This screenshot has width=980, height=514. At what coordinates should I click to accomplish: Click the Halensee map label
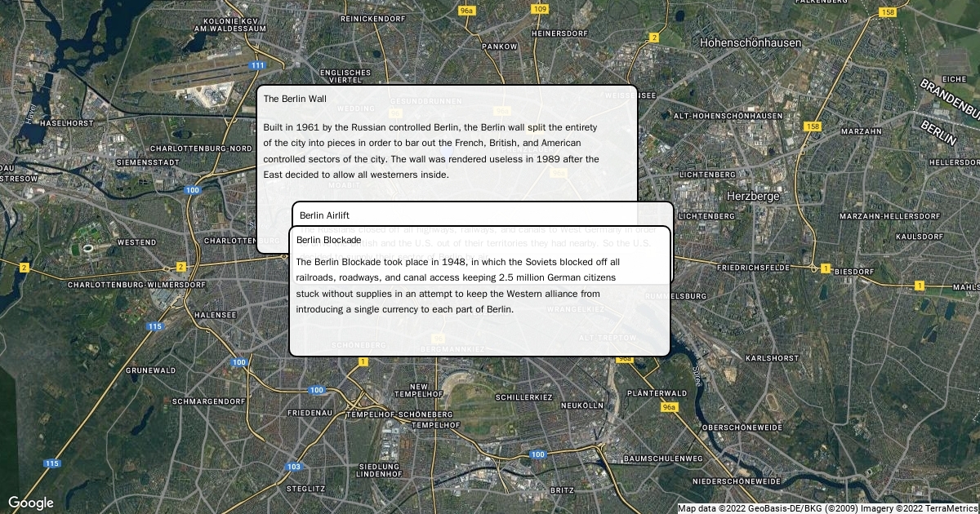[216, 314]
